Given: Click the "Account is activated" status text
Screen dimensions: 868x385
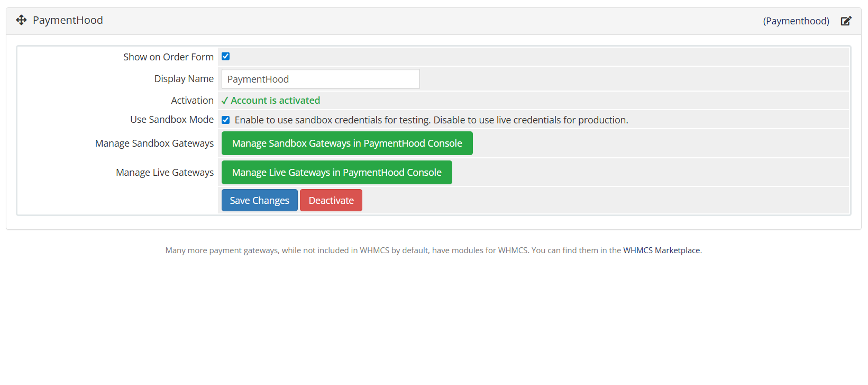Looking at the screenshot, I should [x=275, y=101].
